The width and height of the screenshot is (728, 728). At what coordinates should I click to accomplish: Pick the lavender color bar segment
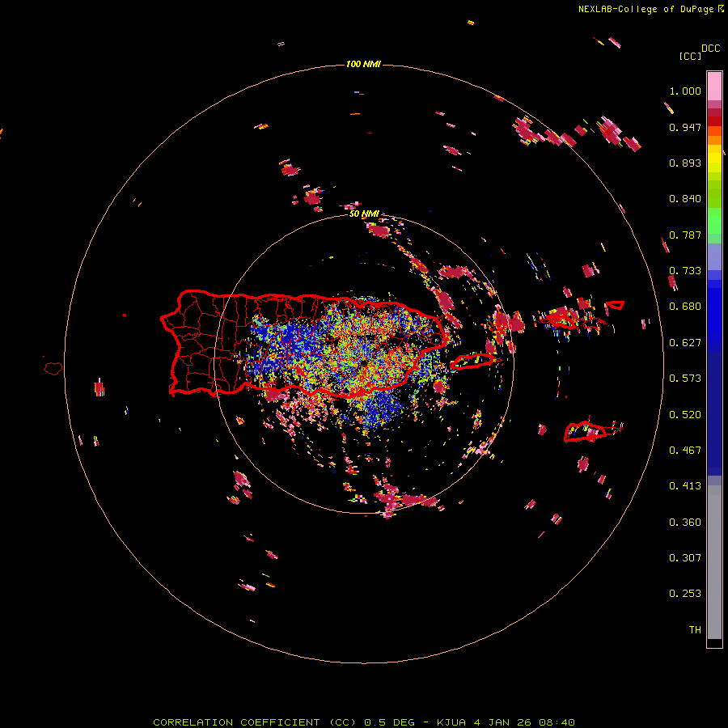click(714, 256)
